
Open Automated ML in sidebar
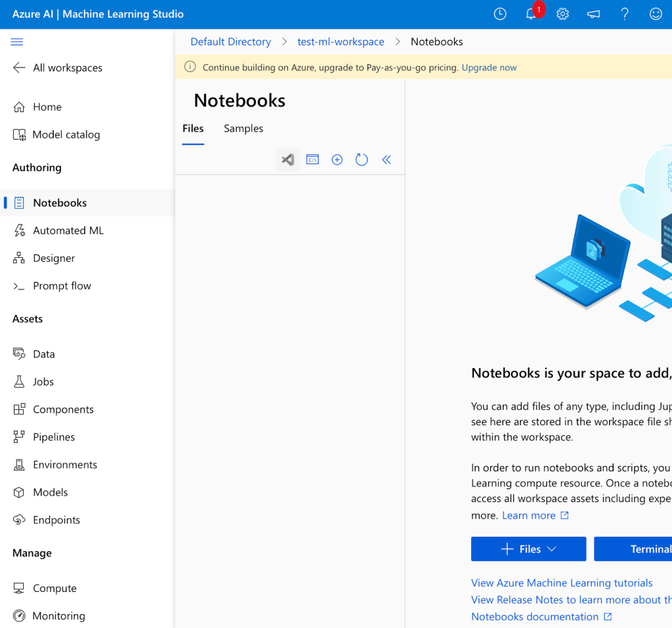tap(68, 230)
